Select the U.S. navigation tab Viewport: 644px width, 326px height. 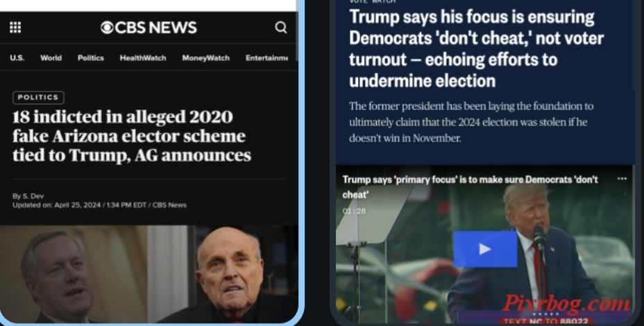(17, 58)
